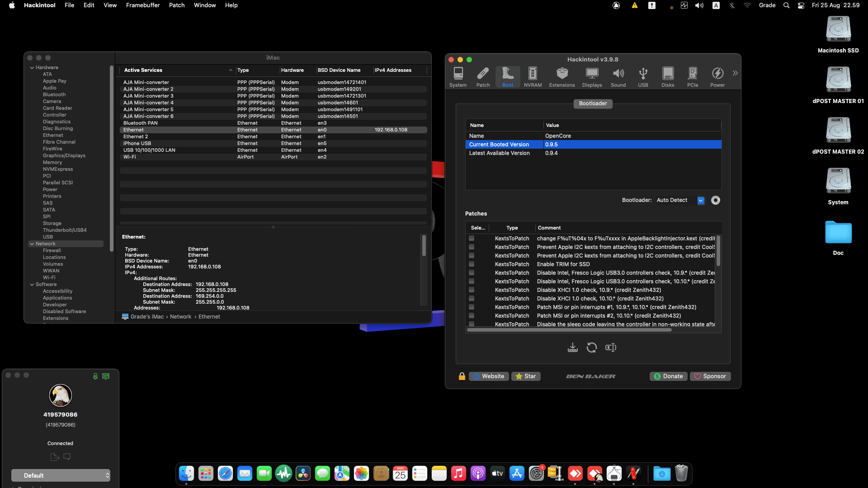Open the Extensions tab in Hackintool
The height and width of the screenshot is (488, 868).
click(x=562, y=77)
